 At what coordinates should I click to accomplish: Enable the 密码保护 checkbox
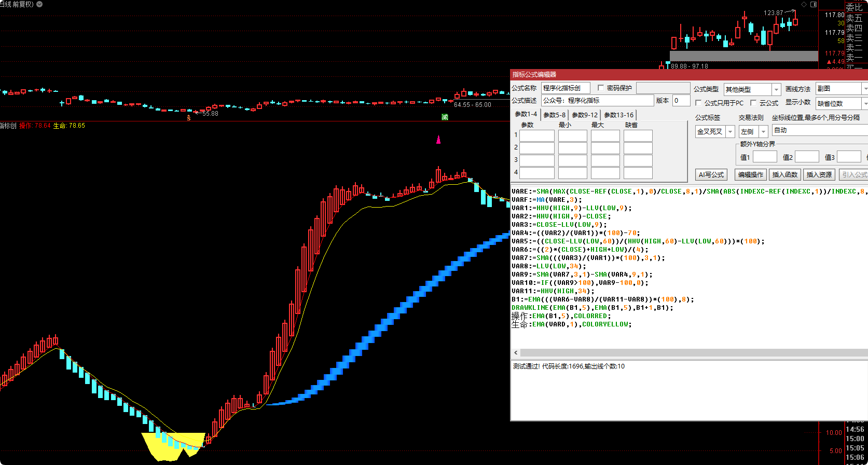pos(601,88)
